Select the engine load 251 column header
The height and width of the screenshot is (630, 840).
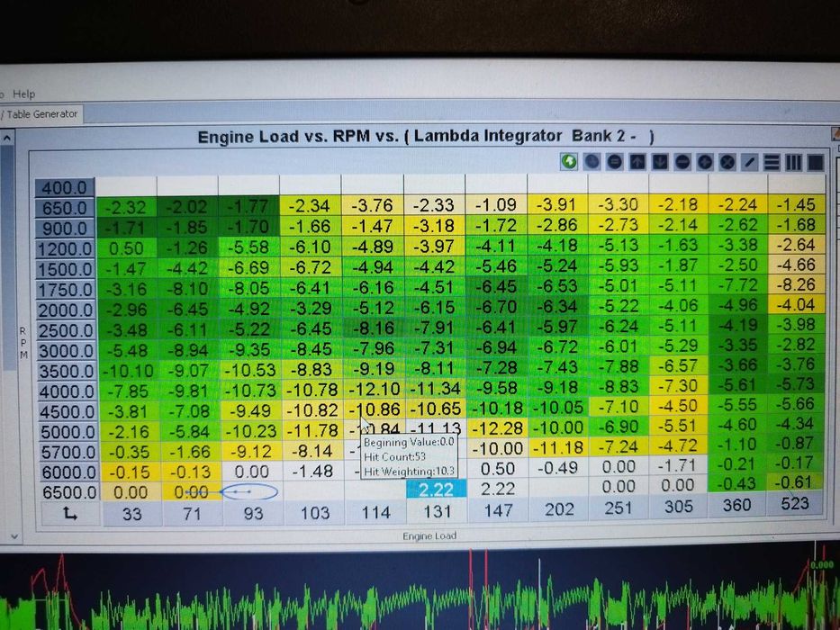(619, 508)
